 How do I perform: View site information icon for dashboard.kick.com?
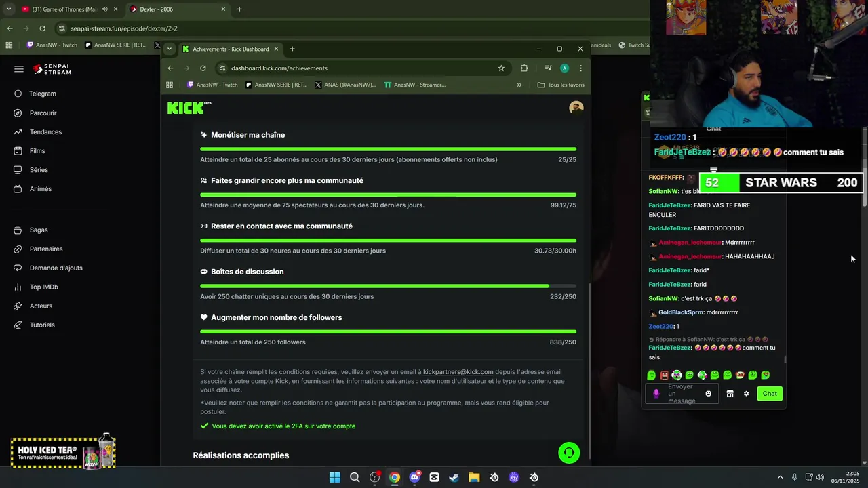(222, 68)
